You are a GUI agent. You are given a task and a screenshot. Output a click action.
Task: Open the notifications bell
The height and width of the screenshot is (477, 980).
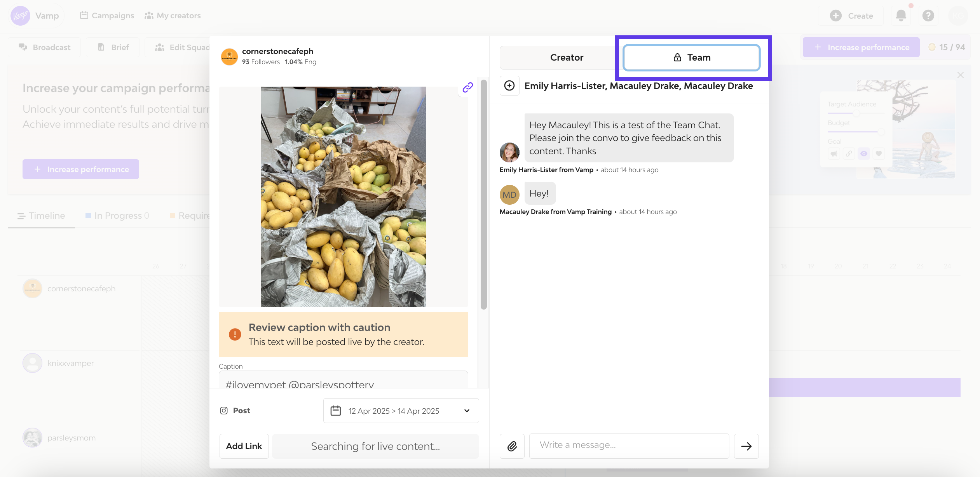[901, 16]
